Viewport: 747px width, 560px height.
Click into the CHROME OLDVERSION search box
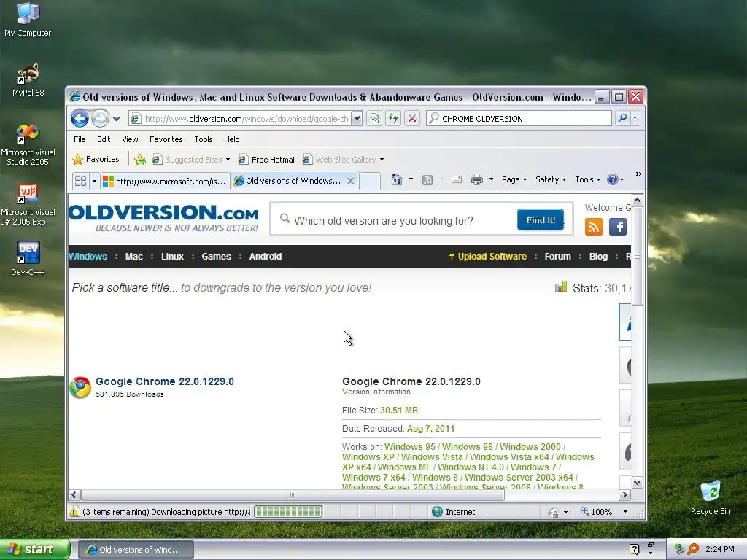pos(519,119)
